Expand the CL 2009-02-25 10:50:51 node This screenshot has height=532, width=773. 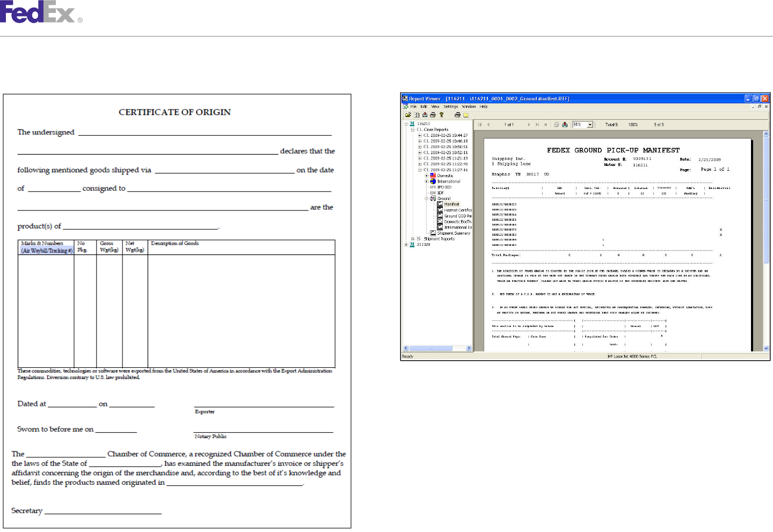pyautogui.click(x=420, y=147)
